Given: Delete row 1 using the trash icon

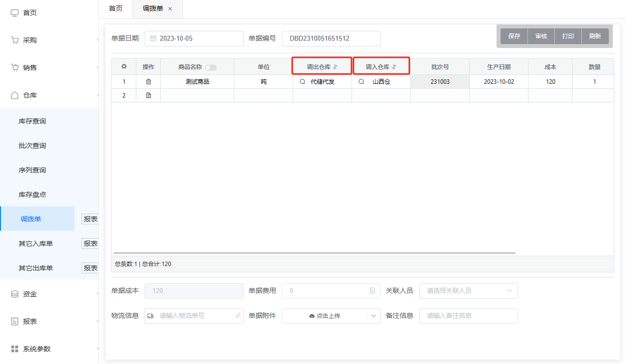Looking at the screenshot, I should coord(149,82).
